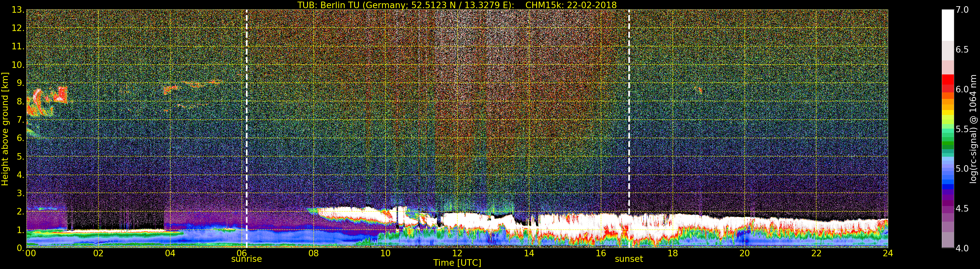Click the "13." height axis tick label
Screen dimensions: 980x269
point(18,10)
